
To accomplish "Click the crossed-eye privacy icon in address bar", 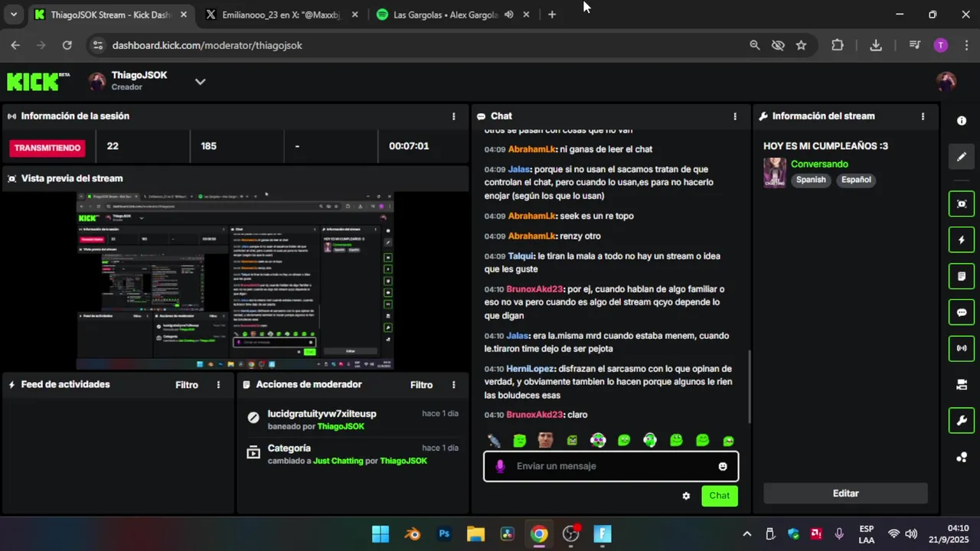I will pyautogui.click(x=778, y=45).
